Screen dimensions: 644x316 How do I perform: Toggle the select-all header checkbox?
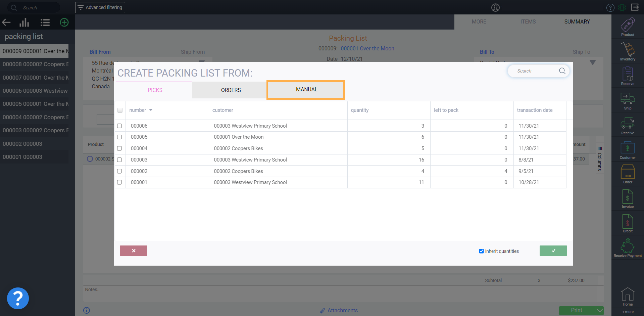(120, 110)
